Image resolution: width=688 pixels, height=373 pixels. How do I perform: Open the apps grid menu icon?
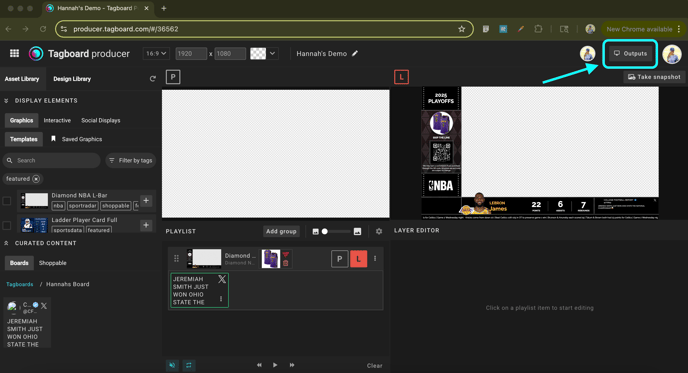tap(14, 53)
